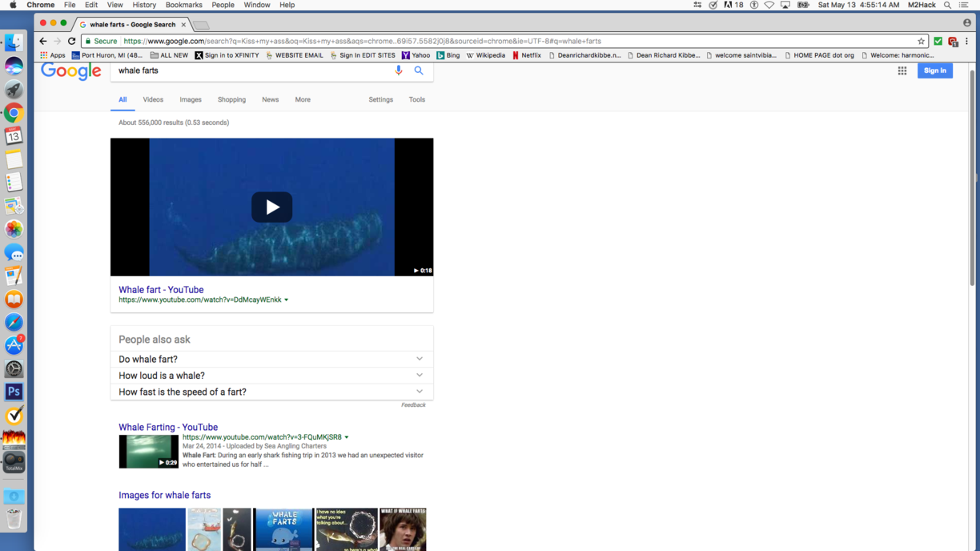Click the browser back arrow
980x551 pixels.
tap(43, 41)
